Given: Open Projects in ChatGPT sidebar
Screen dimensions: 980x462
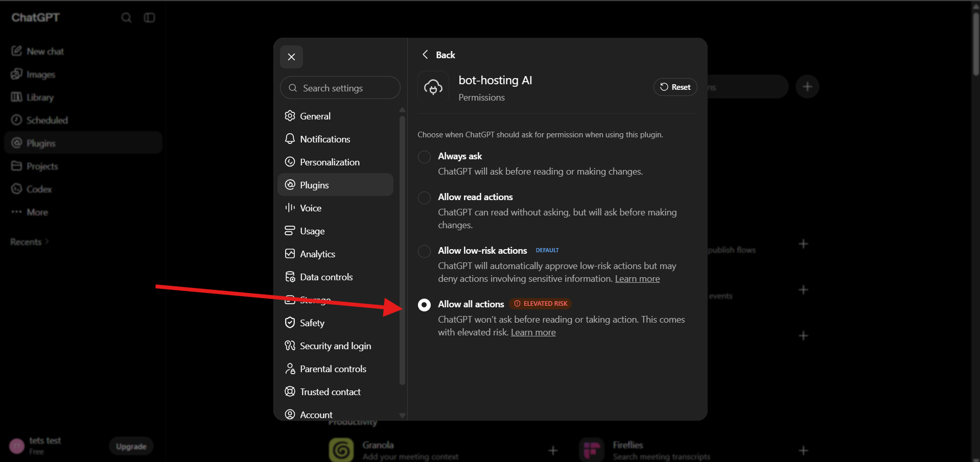Looking at the screenshot, I should 83,166.
